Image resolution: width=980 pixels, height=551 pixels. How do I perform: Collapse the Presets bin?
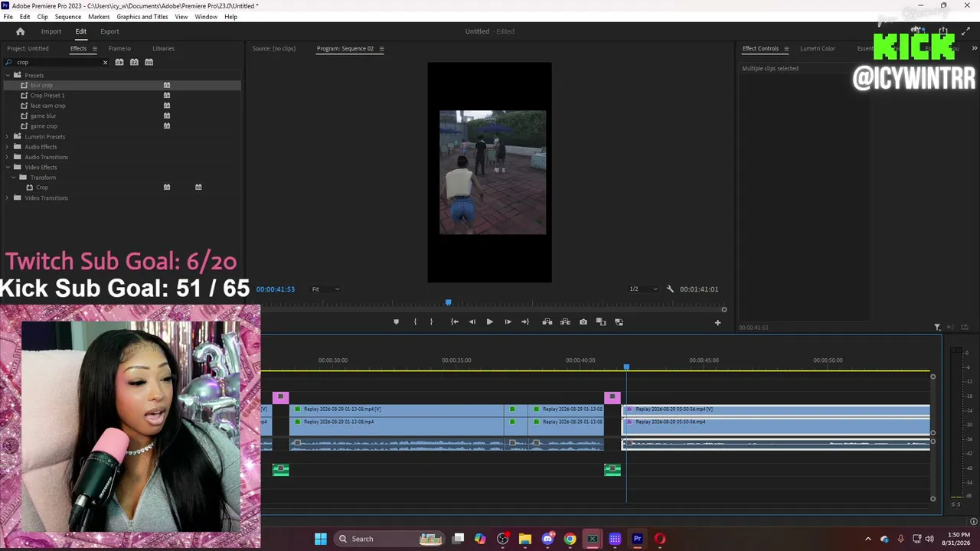[x=8, y=75]
